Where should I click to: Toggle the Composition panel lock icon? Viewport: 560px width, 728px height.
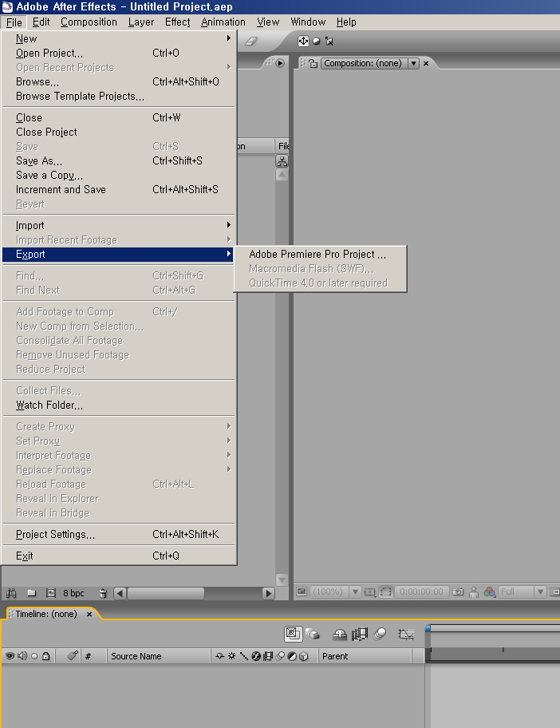pyautogui.click(x=314, y=63)
